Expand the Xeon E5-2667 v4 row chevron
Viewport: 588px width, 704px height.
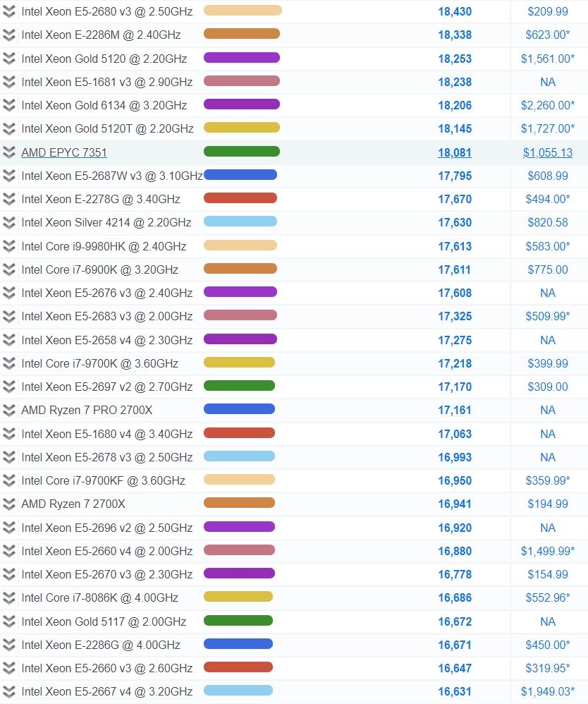(9, 691)
